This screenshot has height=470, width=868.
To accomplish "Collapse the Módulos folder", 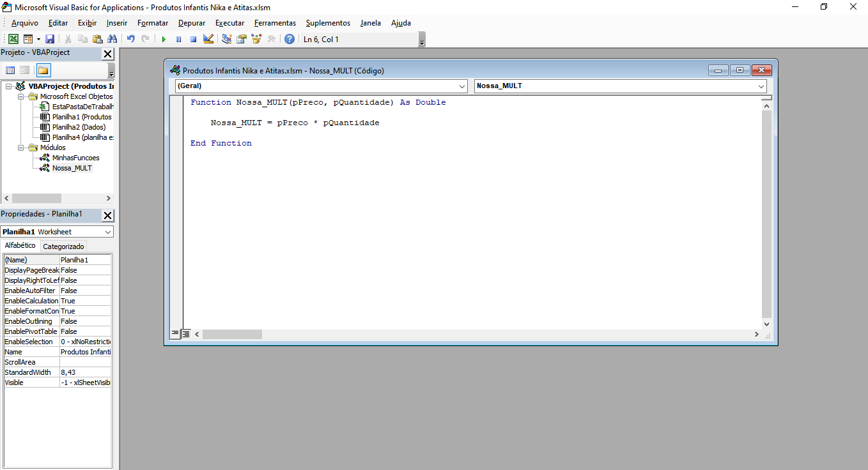I will pyautogui.click(x=20, y=148).
